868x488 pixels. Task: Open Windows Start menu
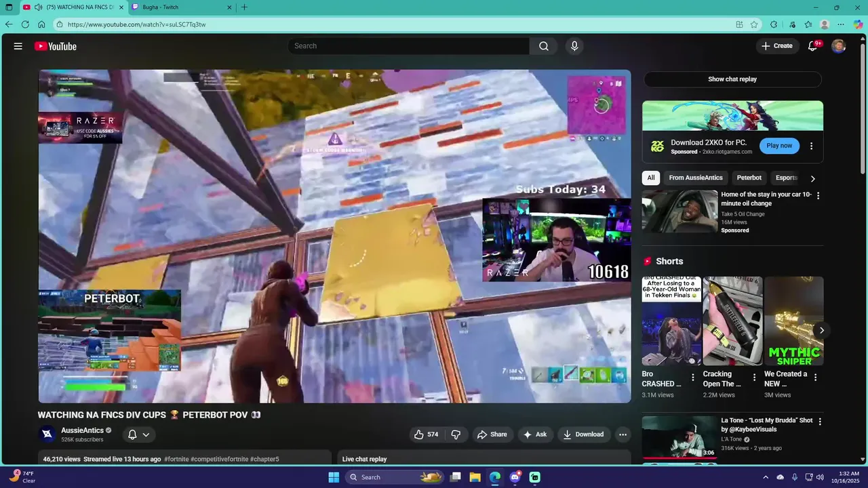334,477
